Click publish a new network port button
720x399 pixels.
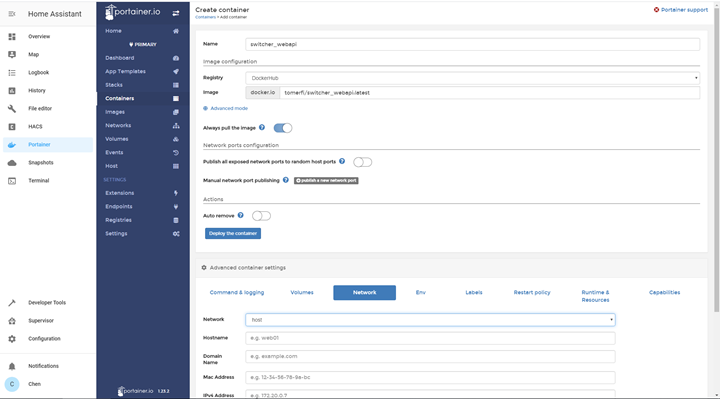click(326, 180)
